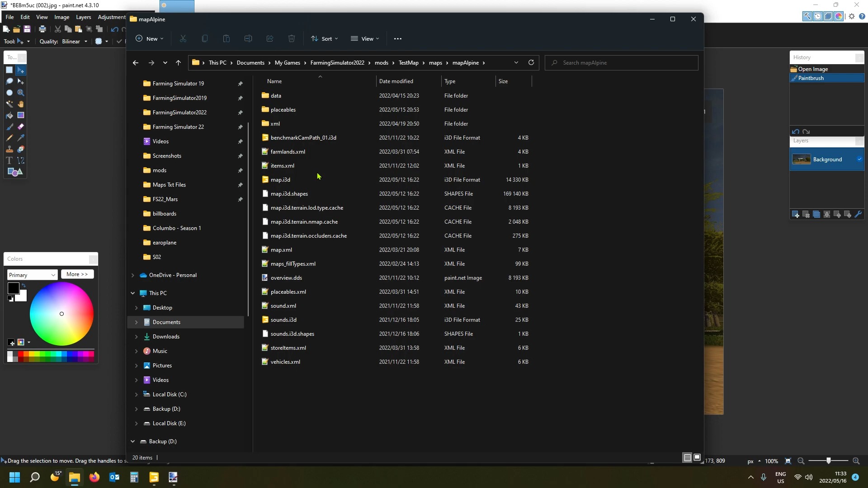This screenshot has width=868, height=488.
Task: Select the Recolor tool in paint.net
Action: click(20, 149)
